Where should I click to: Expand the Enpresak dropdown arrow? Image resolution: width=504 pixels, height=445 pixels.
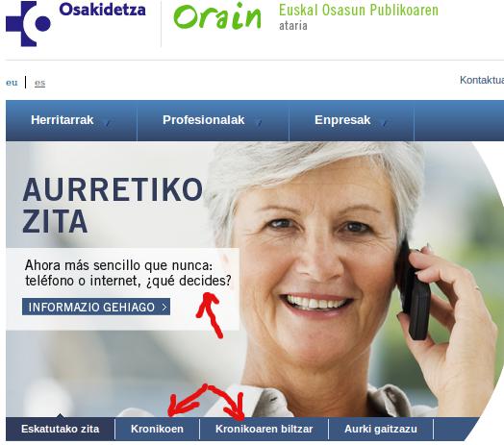pyautogui.click(x=385, y=122)
